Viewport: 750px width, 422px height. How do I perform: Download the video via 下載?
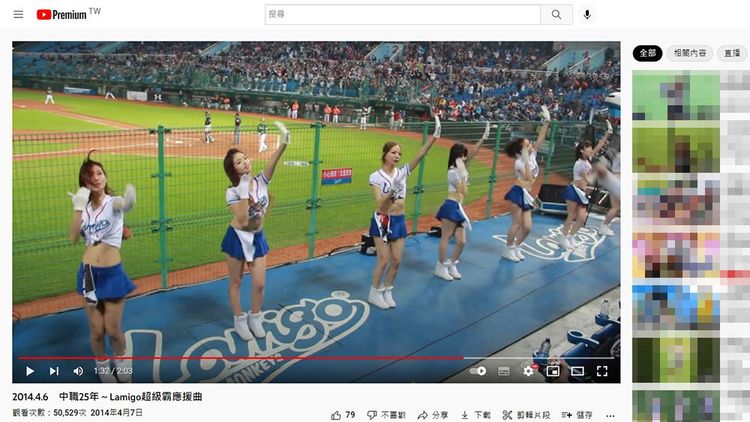475,415
